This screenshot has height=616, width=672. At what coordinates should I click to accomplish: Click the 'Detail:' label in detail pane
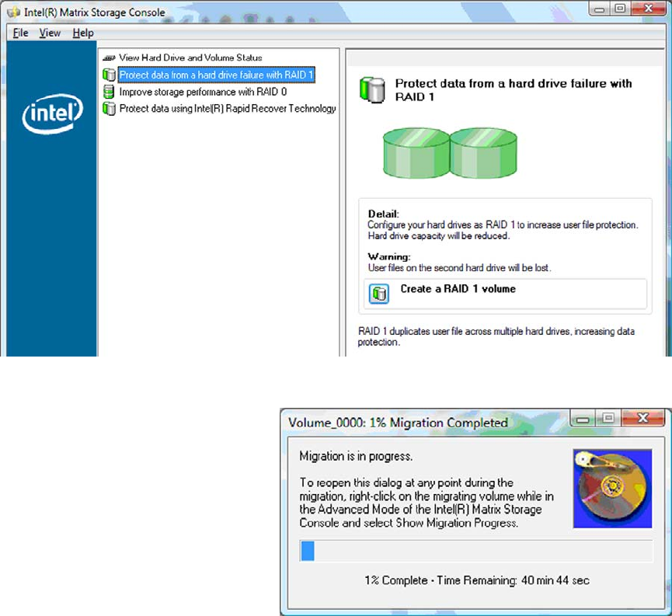pos(383,214)
